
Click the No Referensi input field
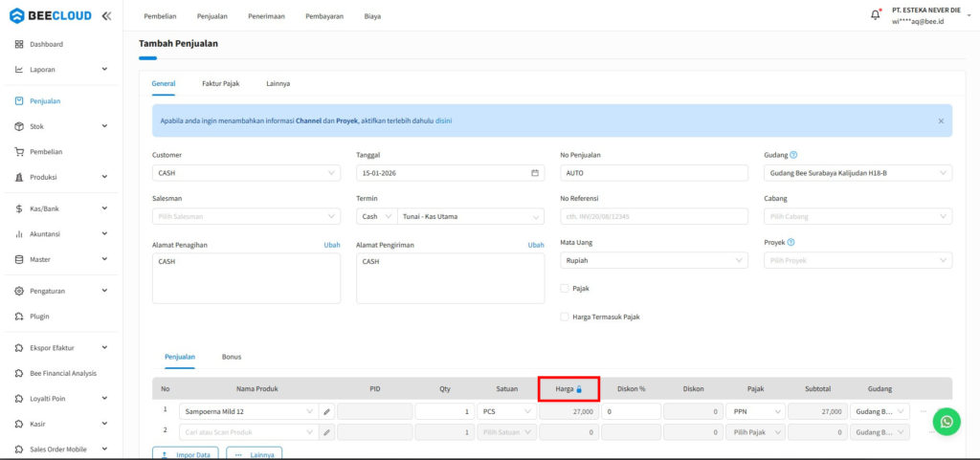pos(653,216)
